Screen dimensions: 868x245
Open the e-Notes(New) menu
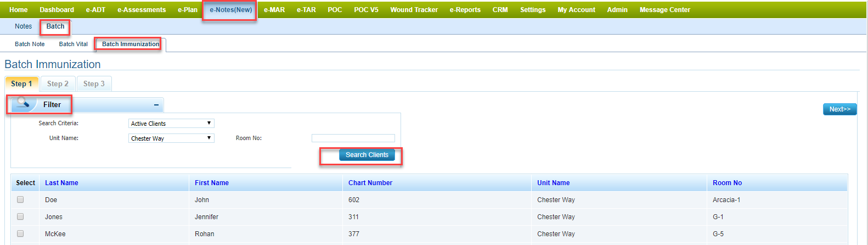(x=230, y=10)
